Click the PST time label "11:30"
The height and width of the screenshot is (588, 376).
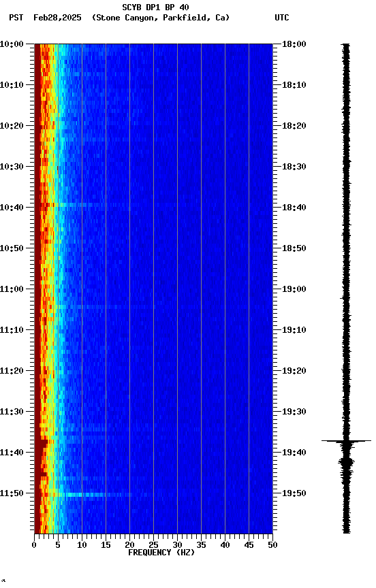tap(12, 412)
